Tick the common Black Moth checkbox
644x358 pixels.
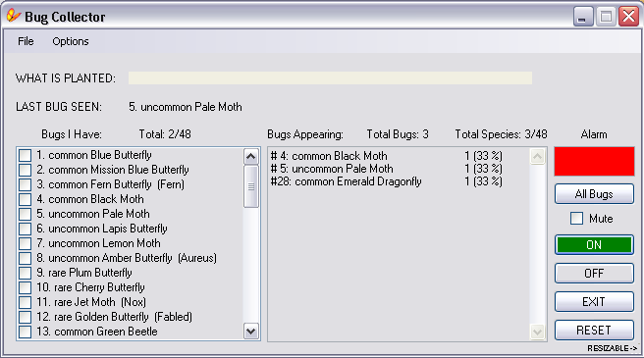coord(26,199)
